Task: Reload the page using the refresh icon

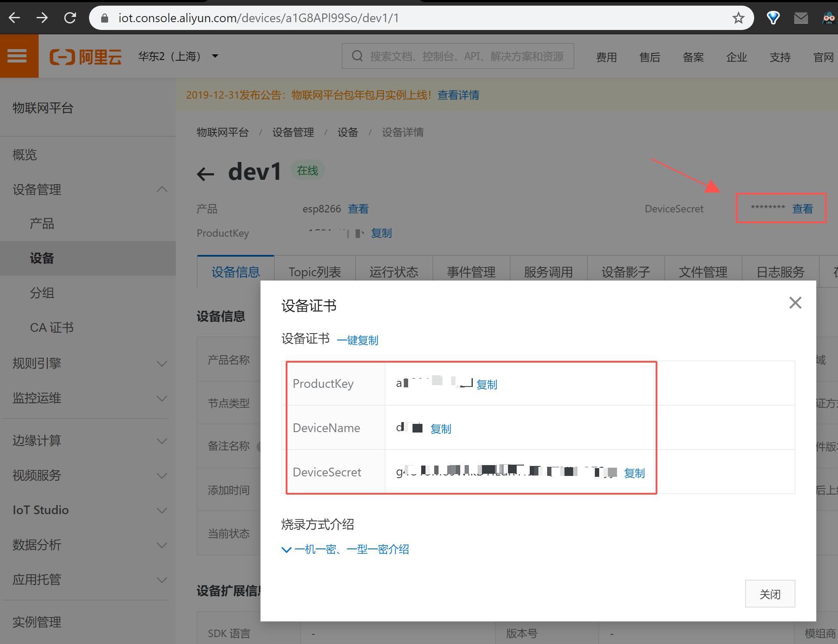Action: pyautogui.click(x=70, y=18)
